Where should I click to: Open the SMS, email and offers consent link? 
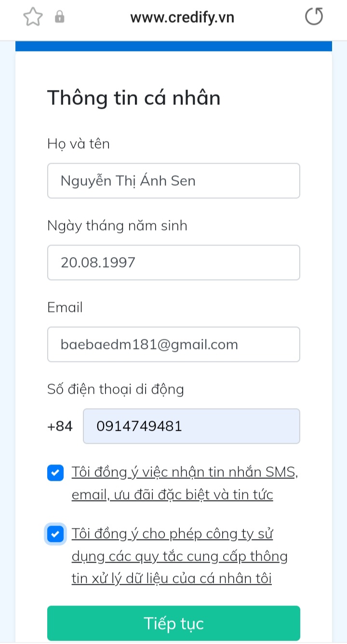pyautogui.click(x=185, y=483)
